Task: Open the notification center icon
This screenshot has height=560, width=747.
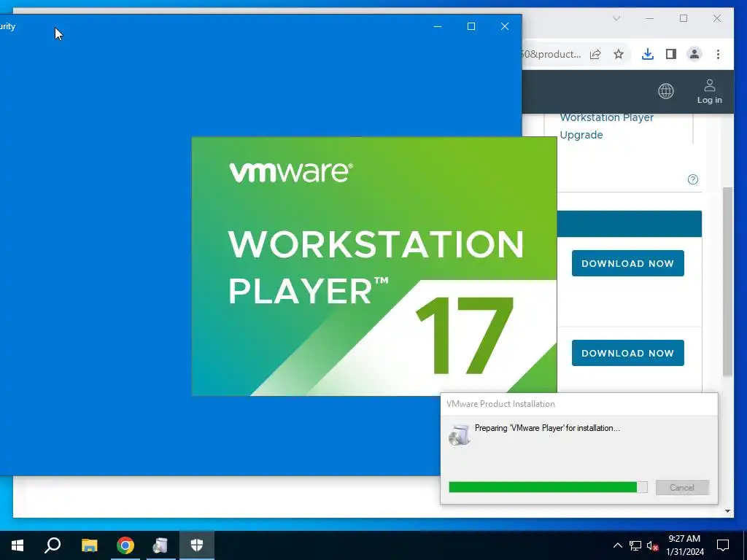Action: (723, 545)
